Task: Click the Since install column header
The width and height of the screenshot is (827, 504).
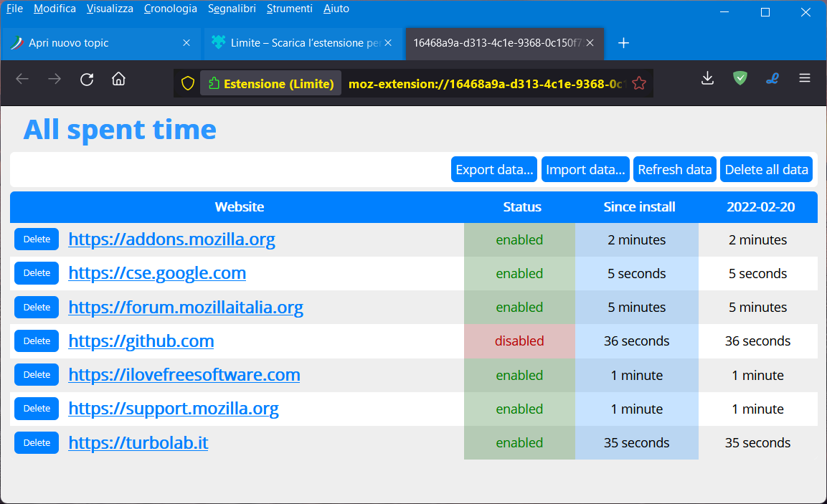Action: point(638,206)
